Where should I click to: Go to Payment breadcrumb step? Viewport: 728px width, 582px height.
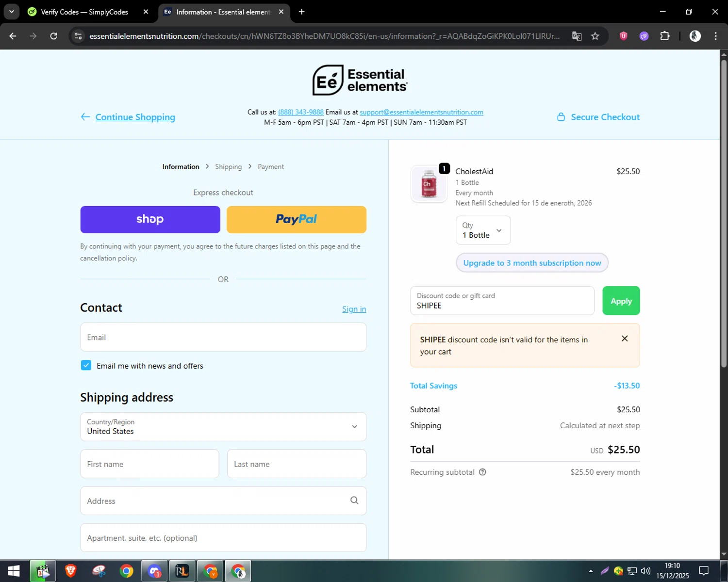tap(271, 166)
